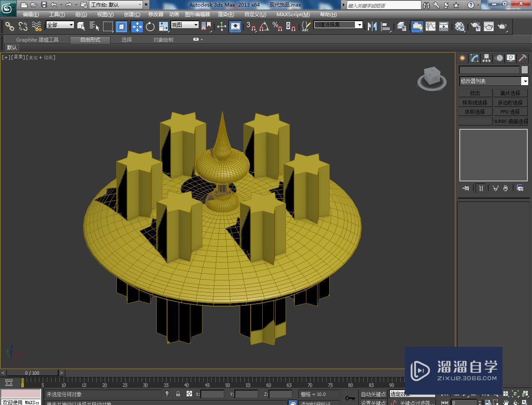Click the 挤出 modifier button
The width and height of the screenshot is (532, 405).
(x=475, y=93)
